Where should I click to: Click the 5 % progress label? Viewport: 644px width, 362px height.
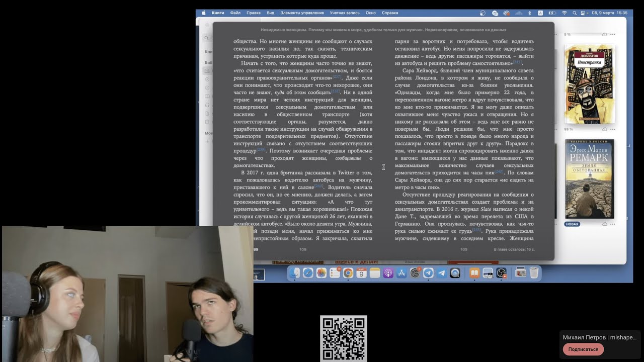click(x=568, y=35)
